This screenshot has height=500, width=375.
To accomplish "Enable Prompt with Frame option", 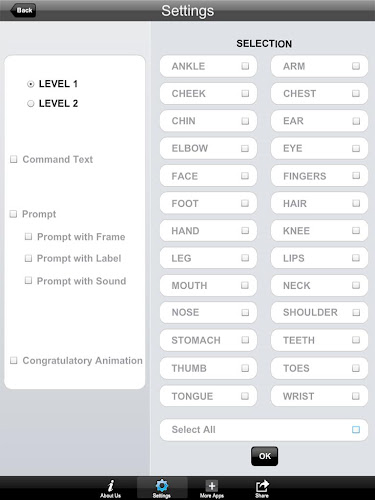I will (28, 237).
